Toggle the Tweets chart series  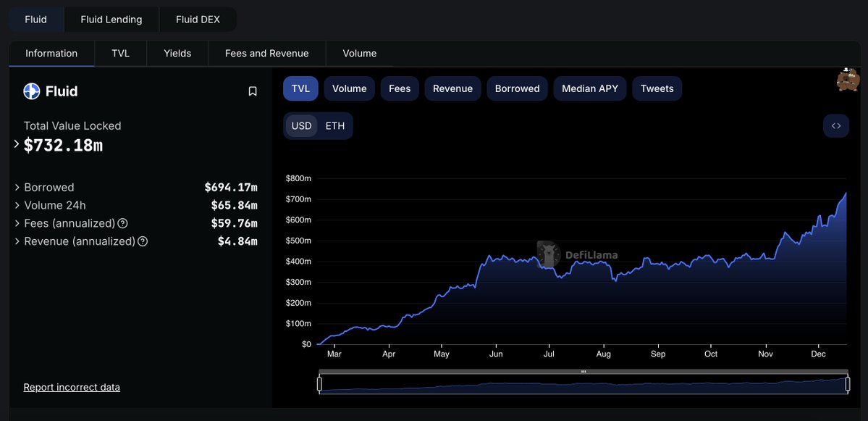click(657, 88)
